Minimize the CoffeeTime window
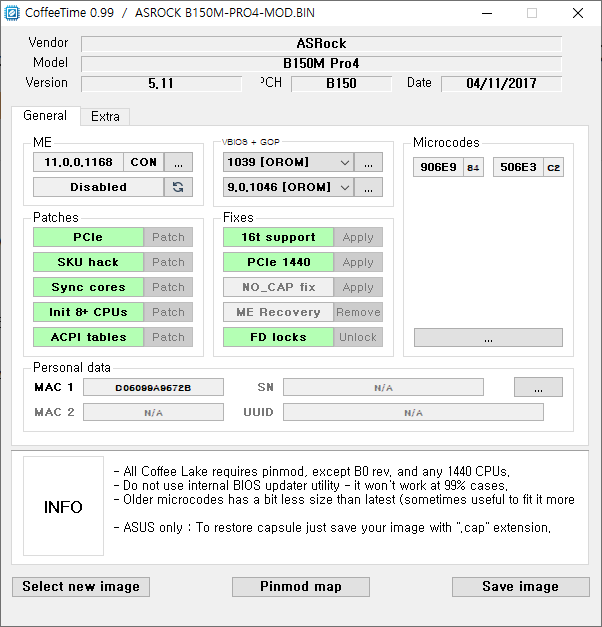Screen dimensions: 602x627 [487, 13]
